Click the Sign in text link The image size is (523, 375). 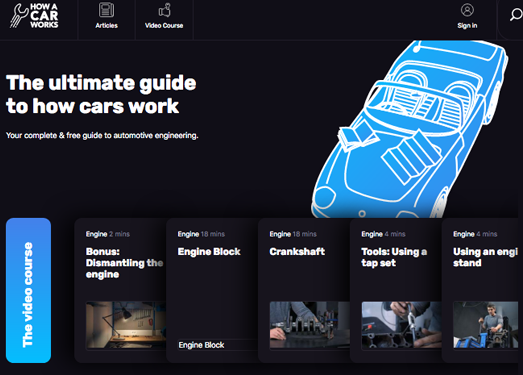(467, 26)
